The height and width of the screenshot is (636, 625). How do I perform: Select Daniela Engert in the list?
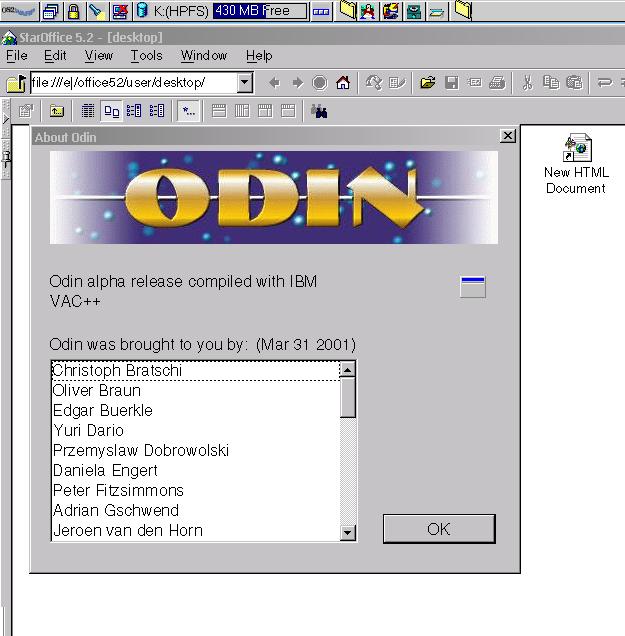(x=196, y=471)
